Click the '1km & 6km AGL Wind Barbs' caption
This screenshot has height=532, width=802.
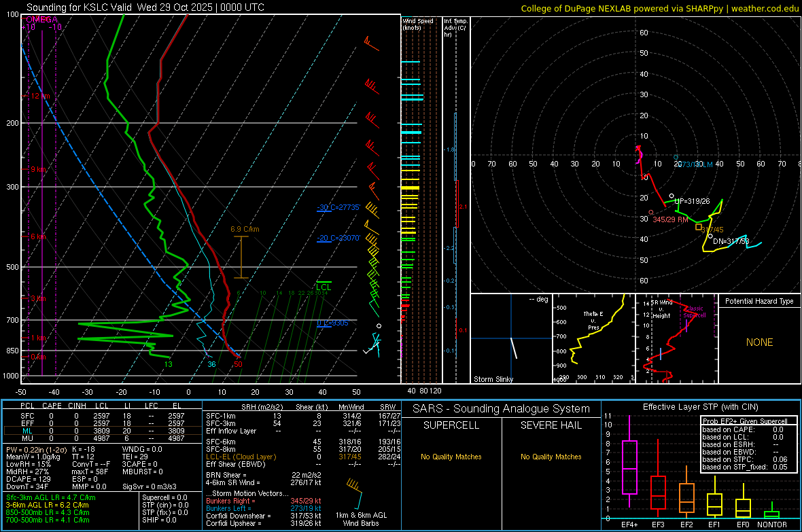pyautogui.click(x=361, y=519)
